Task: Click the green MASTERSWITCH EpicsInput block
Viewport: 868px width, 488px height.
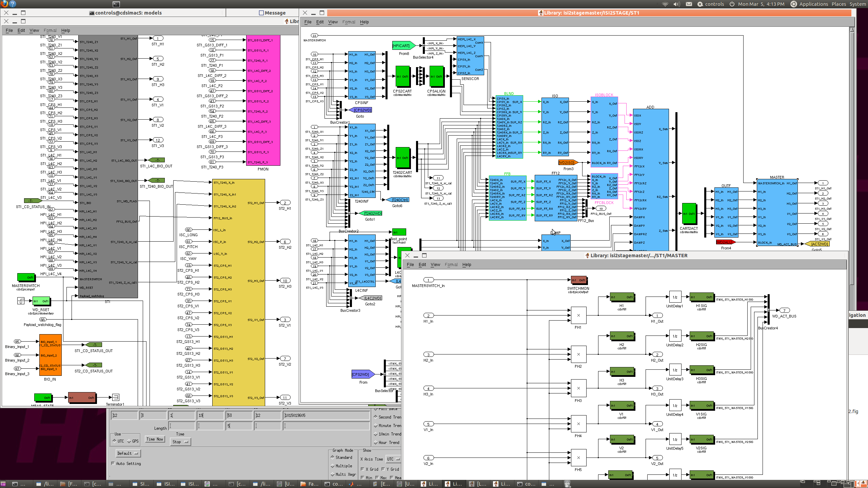Action: (26, 277)
